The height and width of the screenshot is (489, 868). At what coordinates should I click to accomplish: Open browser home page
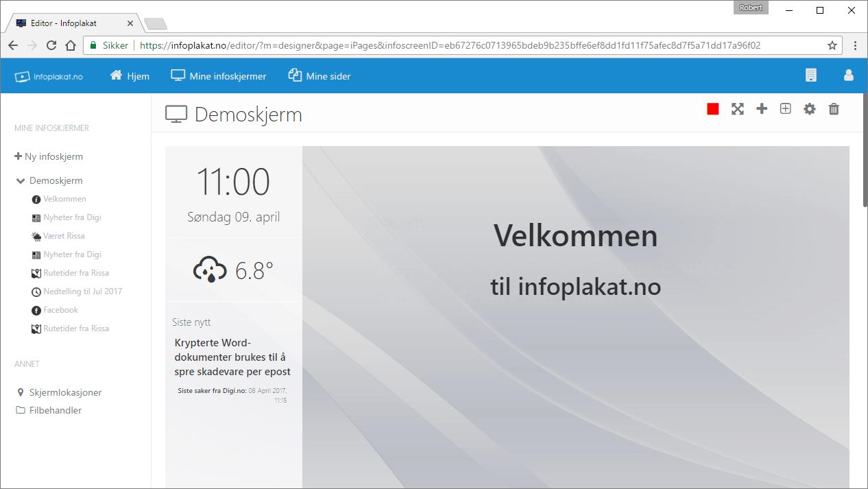pos(70,45)
